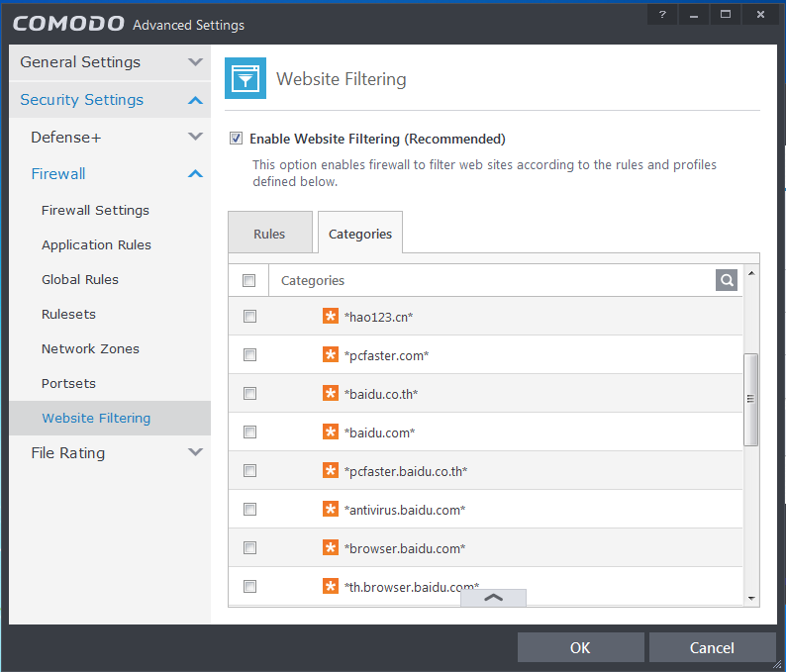Click the File Rating label
The width and height of the screenshot is (786, 672).
(68, 452)
